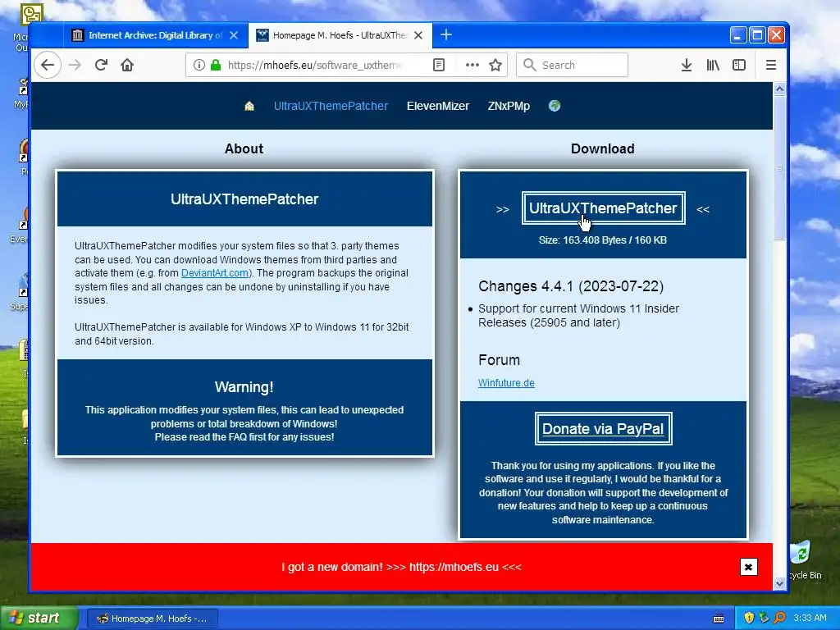840x630 pixels.
Task: Focus the browser Search field
Action: pos(572,66)
